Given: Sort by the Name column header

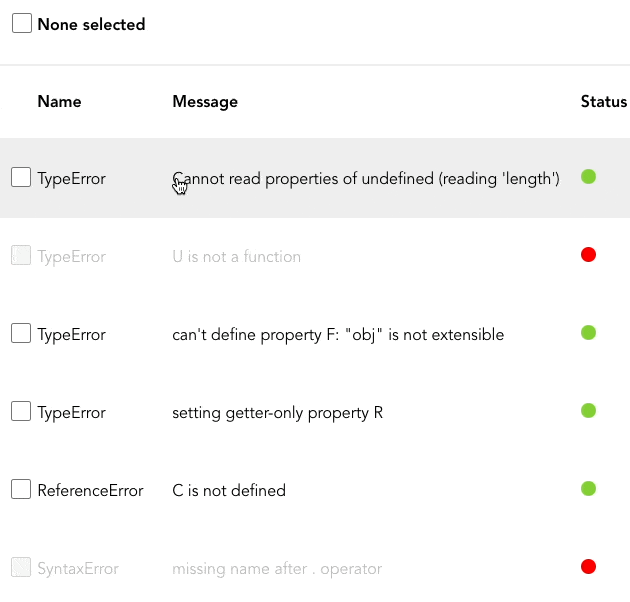Looking at the screenshot, I should tap(59, 101).
